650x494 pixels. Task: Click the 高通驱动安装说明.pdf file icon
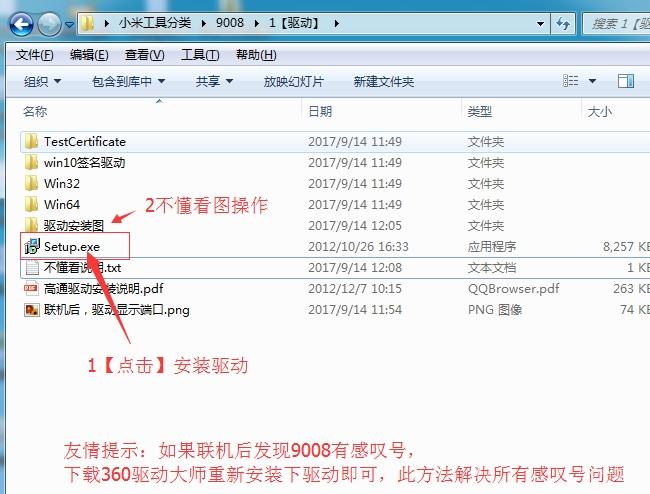tap(32, 288)
